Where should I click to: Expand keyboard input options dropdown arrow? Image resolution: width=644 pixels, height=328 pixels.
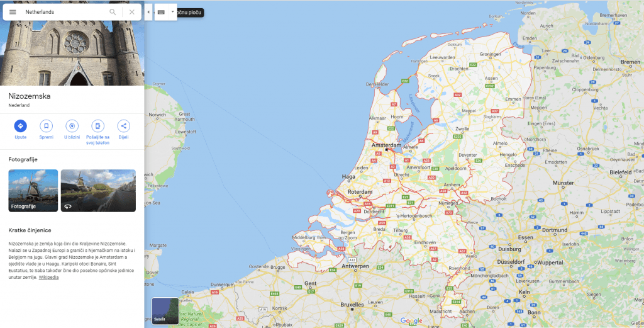pyautogui.click(x=172, y=12)
